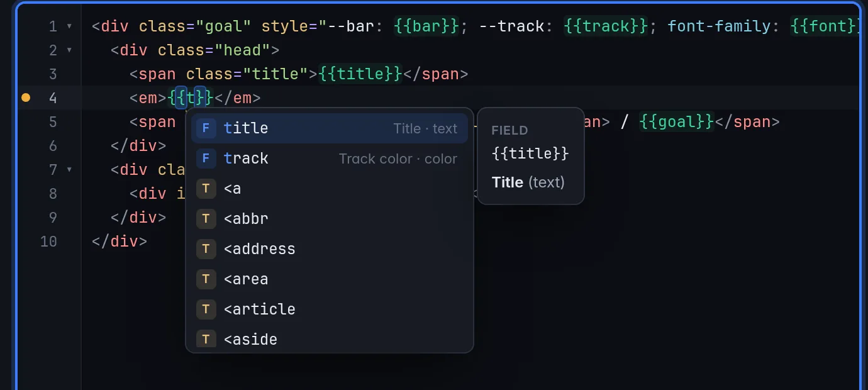Click the "Title · text" hint in suggestions
This screenshot has width=868, height=390.
point(425,128)
